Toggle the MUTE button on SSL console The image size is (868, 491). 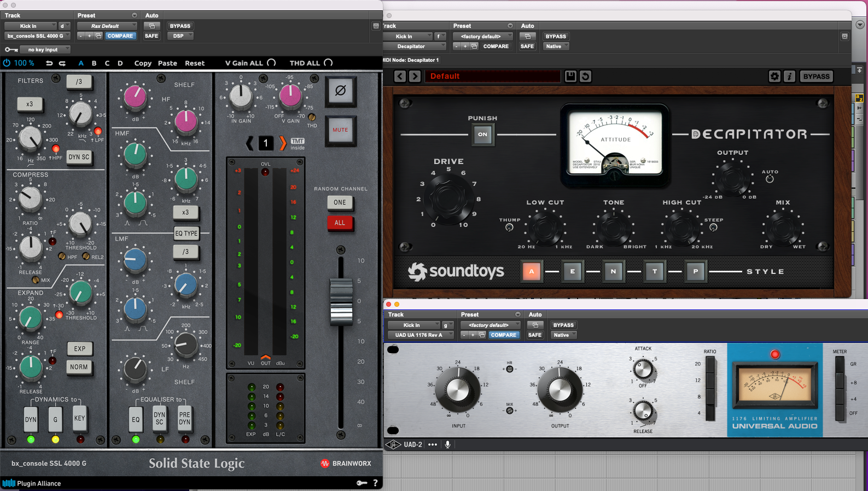340,130
